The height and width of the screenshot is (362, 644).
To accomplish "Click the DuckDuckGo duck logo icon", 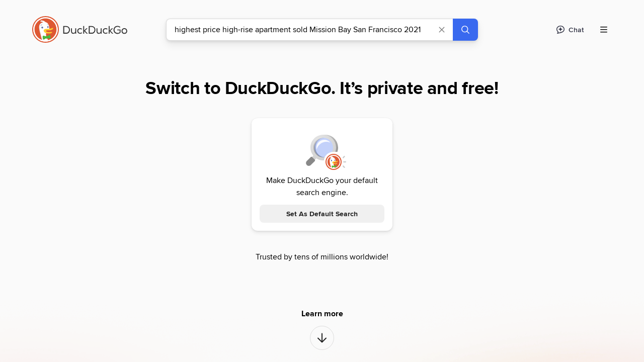I will tap(45, 30).
